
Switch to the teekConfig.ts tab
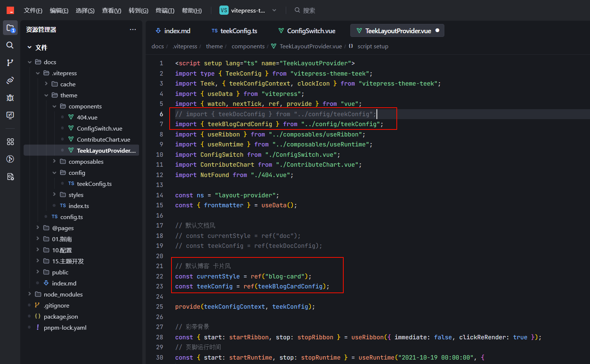coord(234,31)
